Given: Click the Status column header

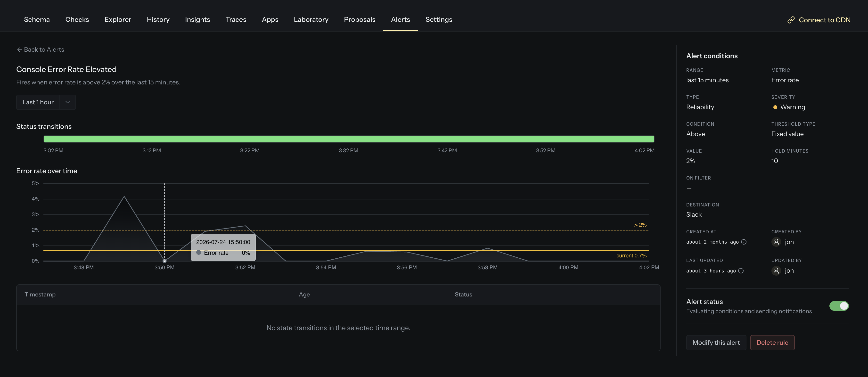Looking at the screenshot, I should point(463,295).
